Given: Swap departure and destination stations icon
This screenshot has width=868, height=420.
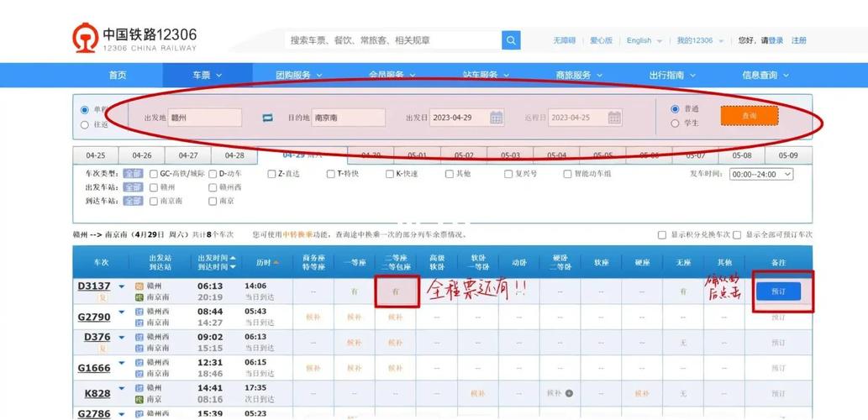Looking at the screenshot, I should (x=268, y=118).
